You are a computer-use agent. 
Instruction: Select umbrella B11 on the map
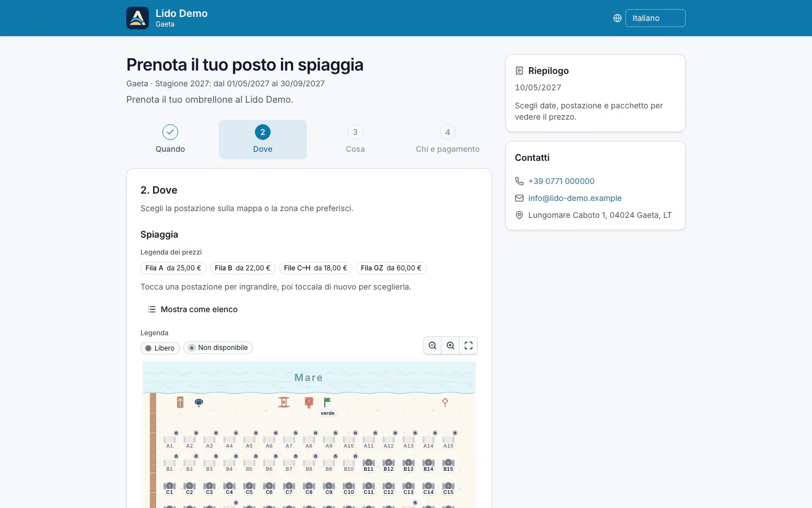[369, 465]
